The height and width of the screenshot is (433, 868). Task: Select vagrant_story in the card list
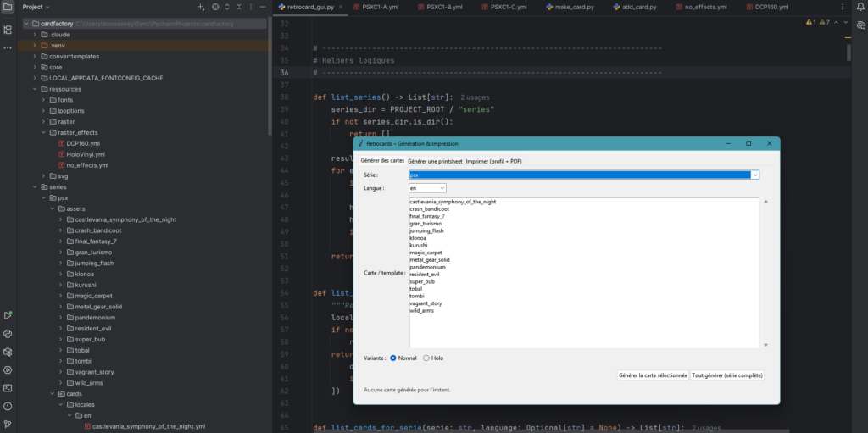pyautogui.click(x=426, y=303)
